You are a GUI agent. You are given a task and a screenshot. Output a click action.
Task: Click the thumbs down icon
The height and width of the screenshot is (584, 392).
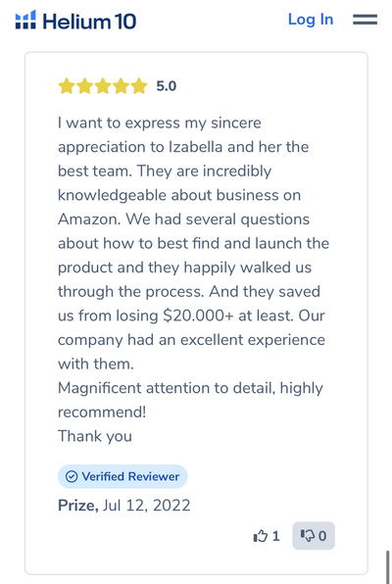[x=308, y=536]
